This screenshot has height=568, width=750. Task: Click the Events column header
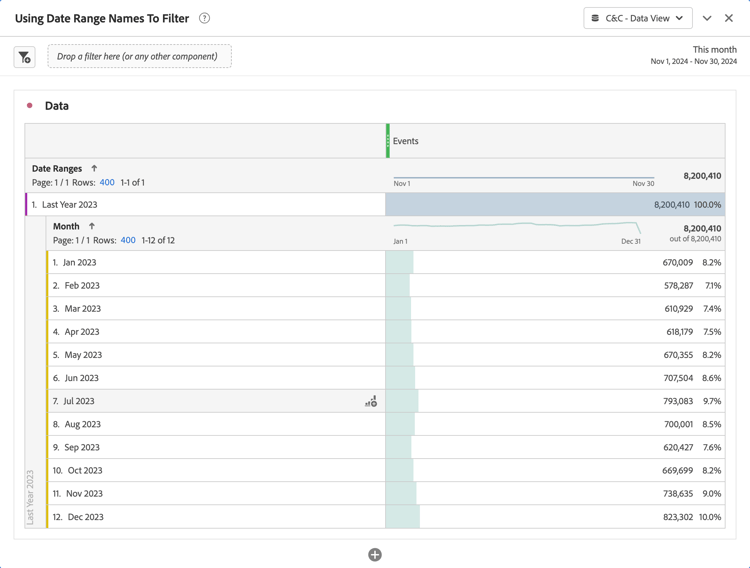point(405,141)
